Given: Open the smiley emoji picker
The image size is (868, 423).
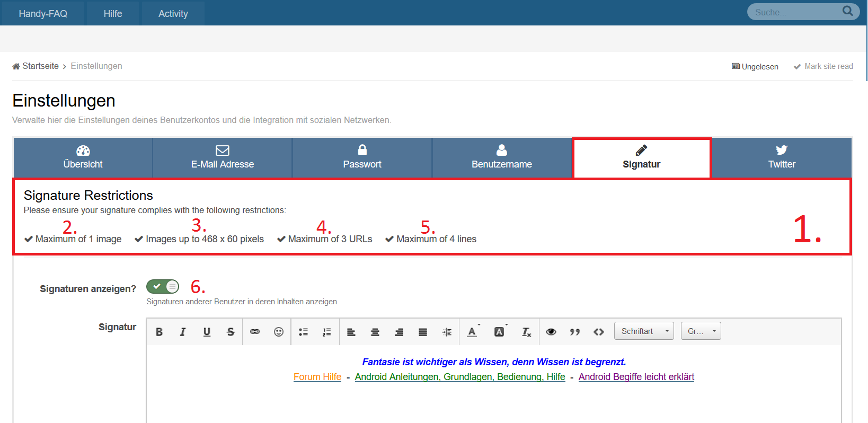Looking at the screenshot, I should point(279,332).
